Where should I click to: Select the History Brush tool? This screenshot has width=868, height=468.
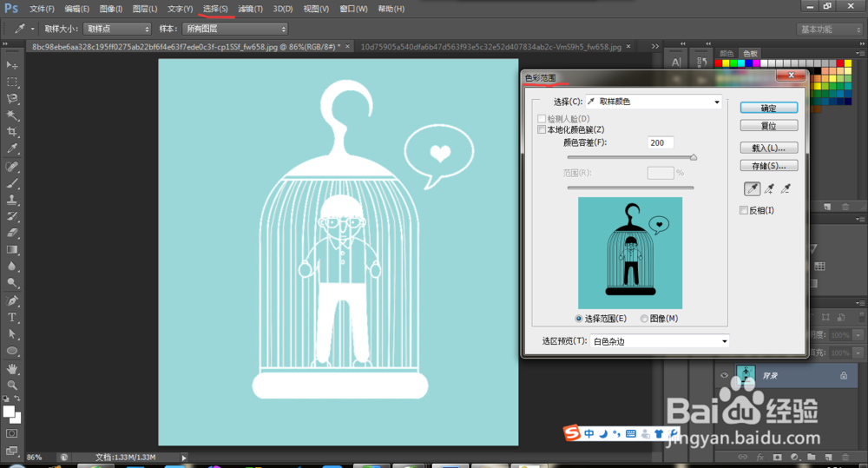point(11,216)
